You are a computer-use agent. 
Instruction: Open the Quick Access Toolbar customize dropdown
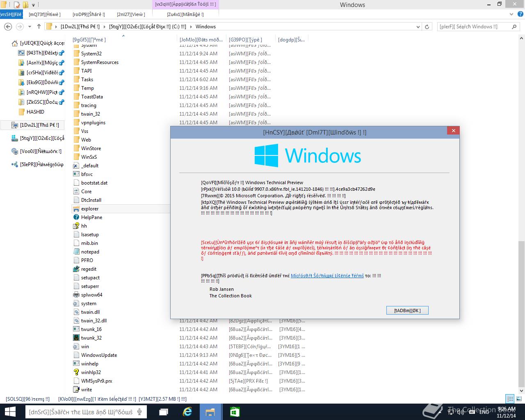click(34, 5)
